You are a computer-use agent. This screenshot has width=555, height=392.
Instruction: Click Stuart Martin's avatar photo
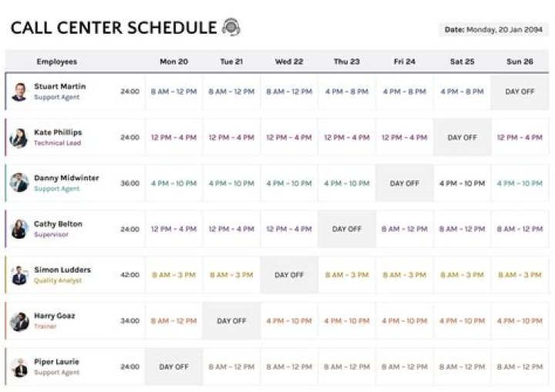pos(19,92)
